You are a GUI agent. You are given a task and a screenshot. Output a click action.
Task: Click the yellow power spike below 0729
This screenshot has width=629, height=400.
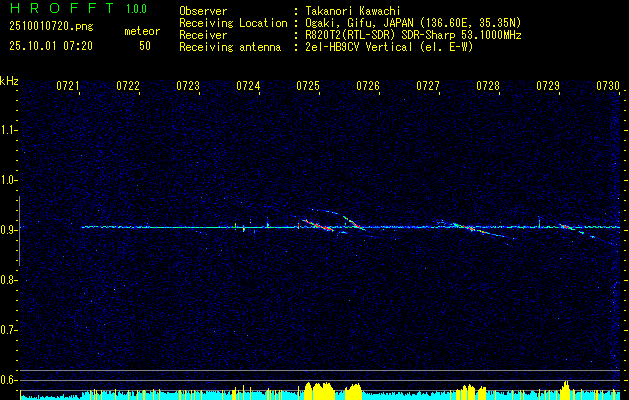[565, 390]
